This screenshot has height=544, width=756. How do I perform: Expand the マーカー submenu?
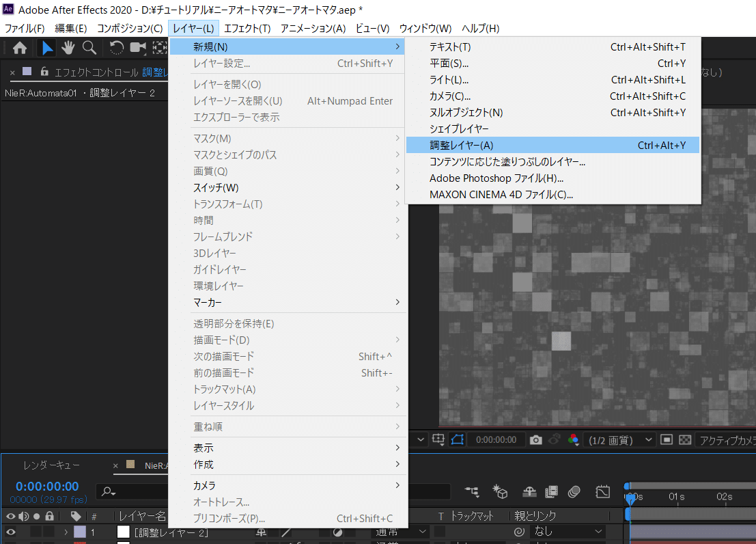[x=288, y=302]
